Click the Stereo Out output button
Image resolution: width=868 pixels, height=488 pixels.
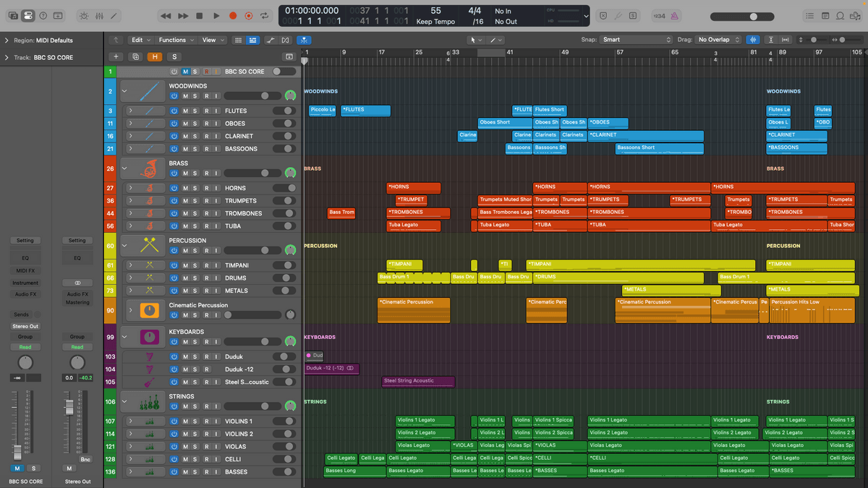25,326
